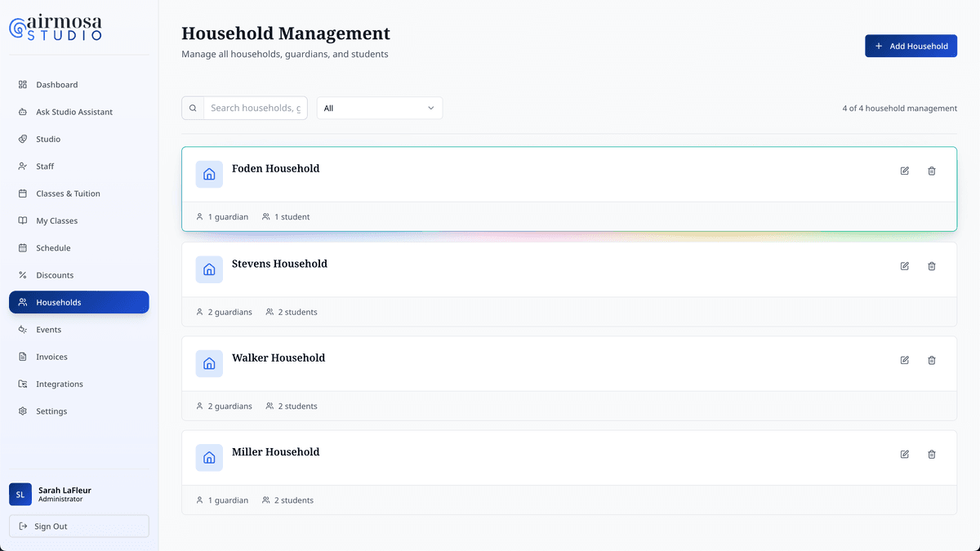Click the edit icon for Miller Household
The image size is (980, 551).
click(904, 454)
